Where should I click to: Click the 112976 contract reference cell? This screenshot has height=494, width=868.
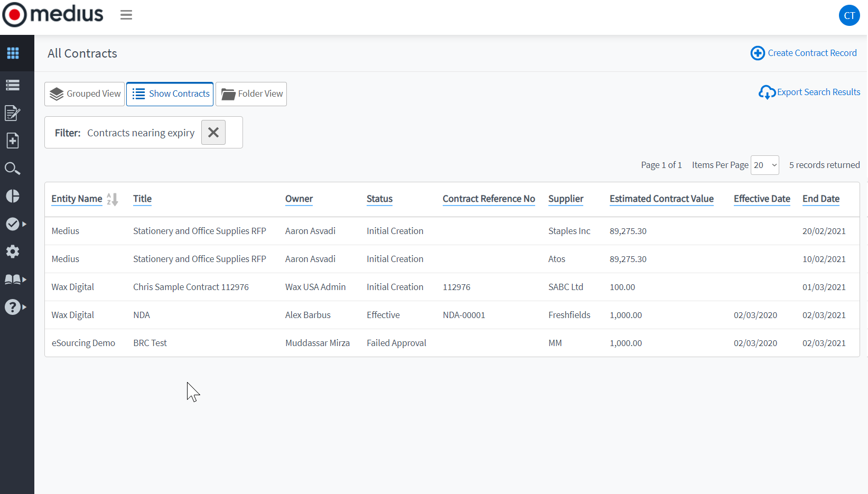[x=456, y=287]
